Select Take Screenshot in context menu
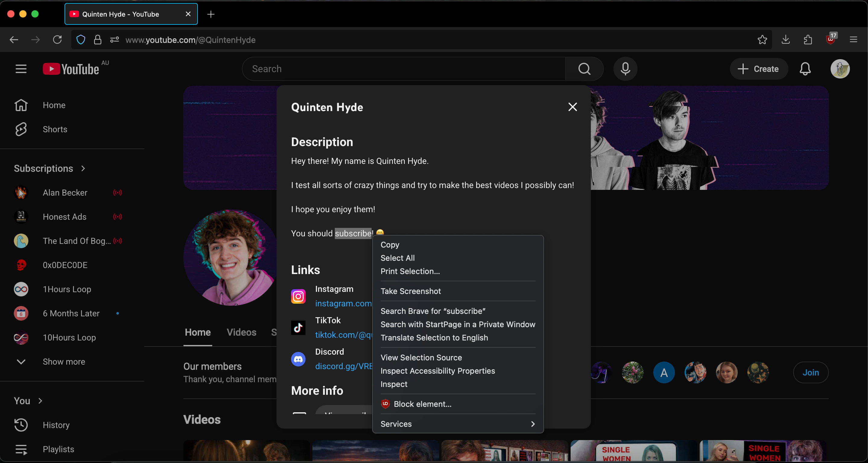Image resolution: width=868 pixels, height=463 pixels. 410,291
